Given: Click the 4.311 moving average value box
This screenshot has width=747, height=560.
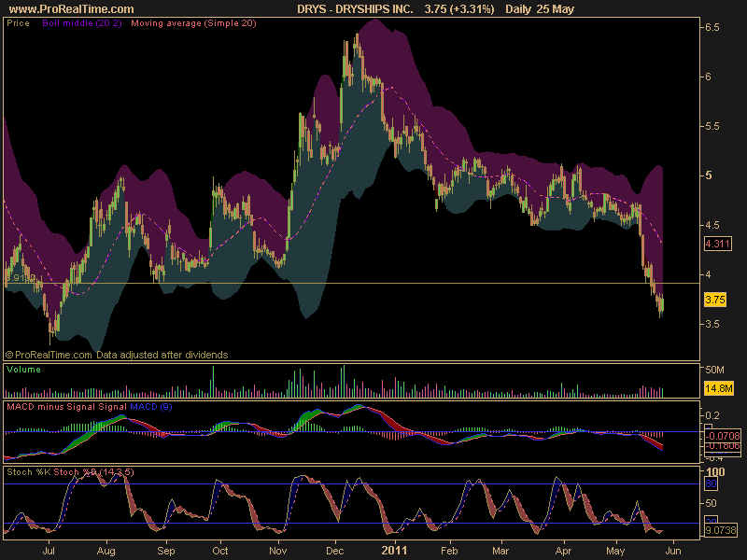Looking at the screenshot, I should [x=717, y=244].
